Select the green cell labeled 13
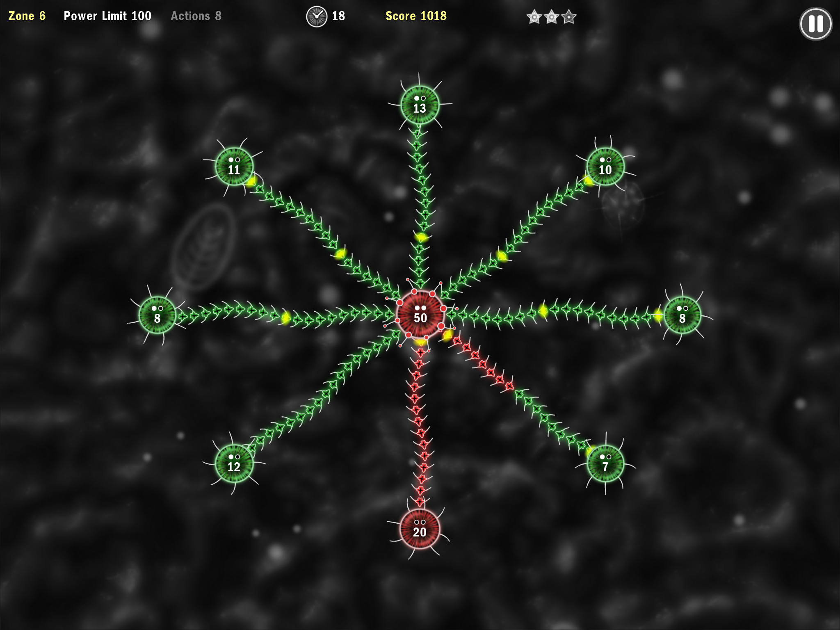Image resolution: width=840 pixels, height=630 pixels. pyautogui.click(x=420, y=105)
